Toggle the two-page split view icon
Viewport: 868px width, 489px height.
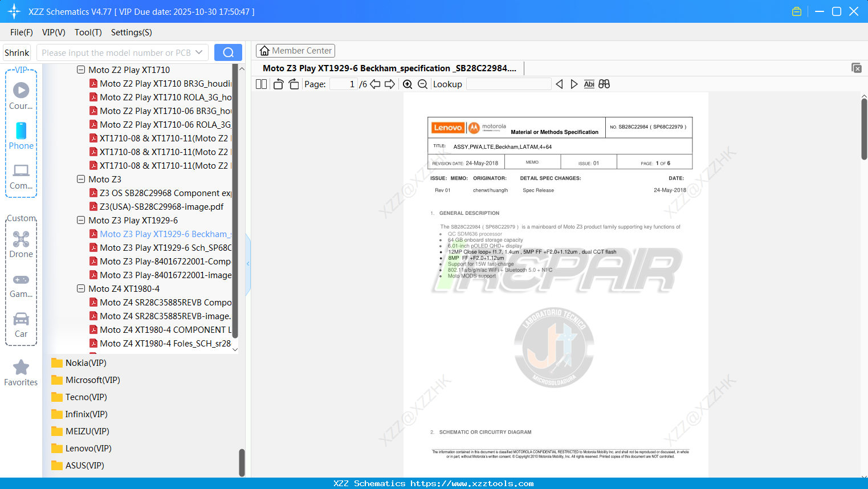pos(262,84)
